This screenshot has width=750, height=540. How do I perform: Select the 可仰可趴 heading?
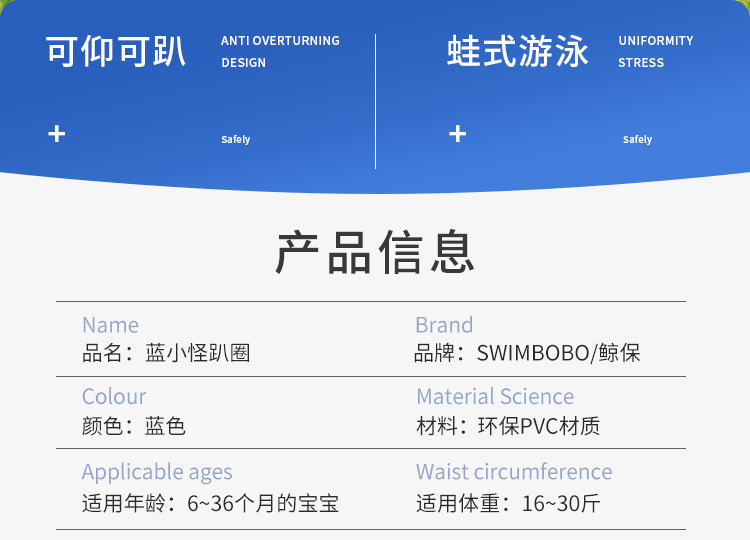click(x=116, y=51)
